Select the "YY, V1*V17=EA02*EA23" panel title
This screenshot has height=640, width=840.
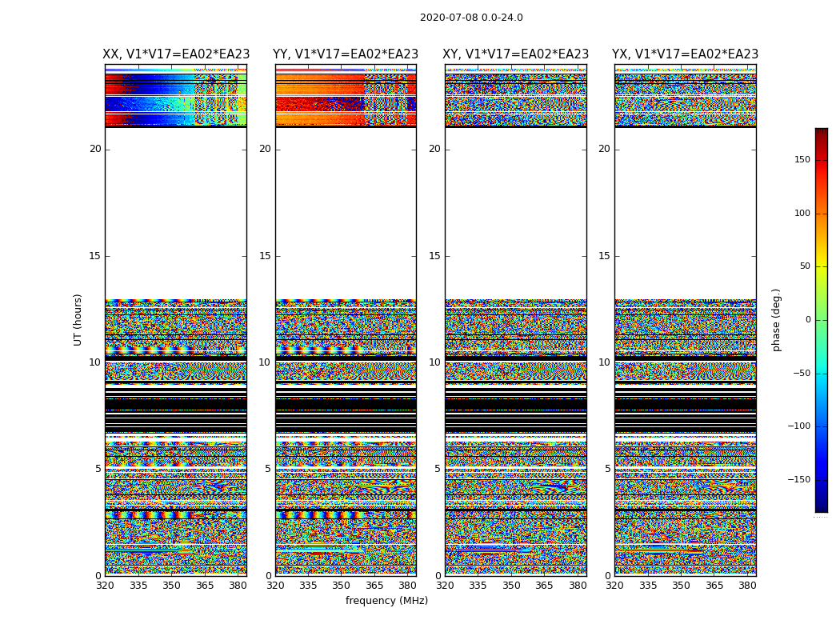(346, 54)
